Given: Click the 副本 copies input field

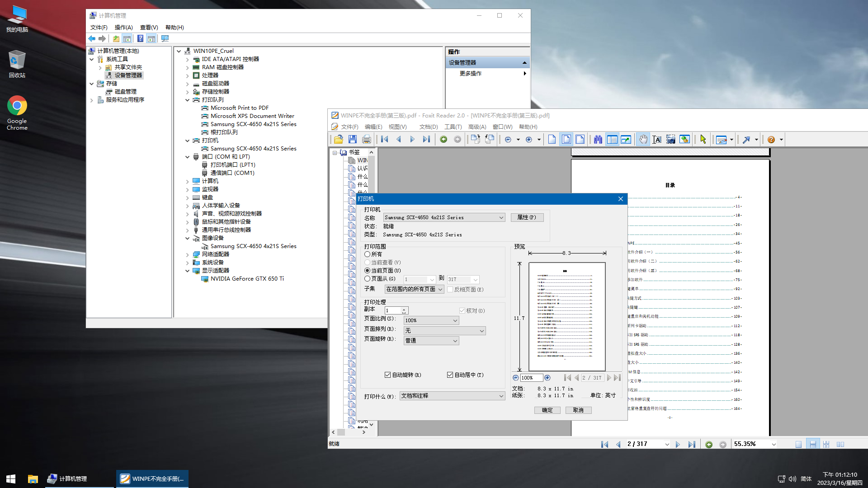Looking at the screenshot, I should (393, 310).
